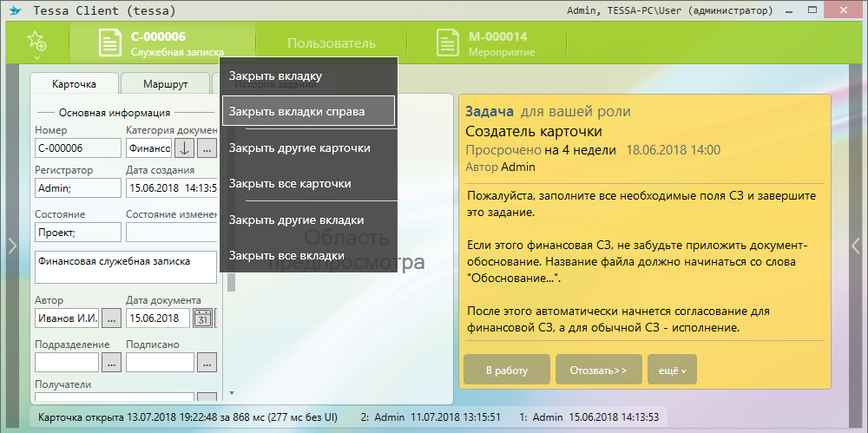
Task: Click the Дата создания field
Action: pos(172,187)
